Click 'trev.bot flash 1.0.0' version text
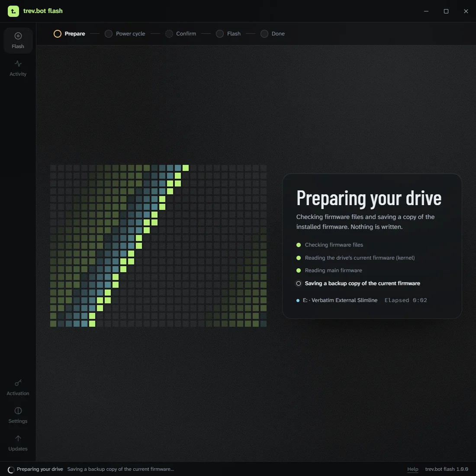The image size is (476, 476). click(447, 469)
